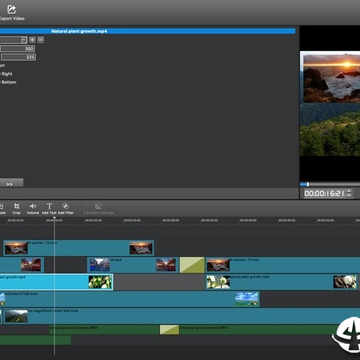The height and width of the screenshot is (360, 360).
Task: Open the Volume tool
Action: 33,208
